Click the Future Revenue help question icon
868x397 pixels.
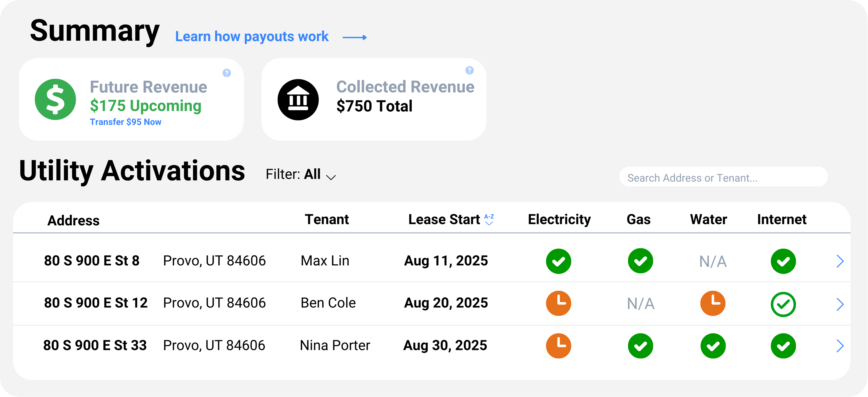[x=227, y=73]
